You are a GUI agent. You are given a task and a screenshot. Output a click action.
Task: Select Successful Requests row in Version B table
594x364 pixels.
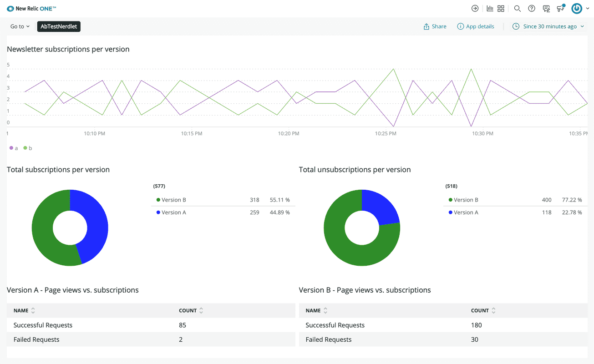point(443,325)
